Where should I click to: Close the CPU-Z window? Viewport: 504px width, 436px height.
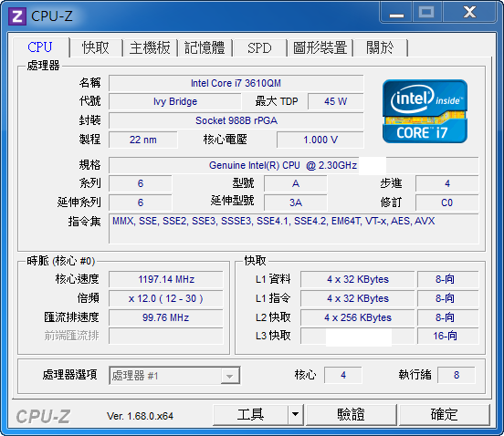point(469,13)
